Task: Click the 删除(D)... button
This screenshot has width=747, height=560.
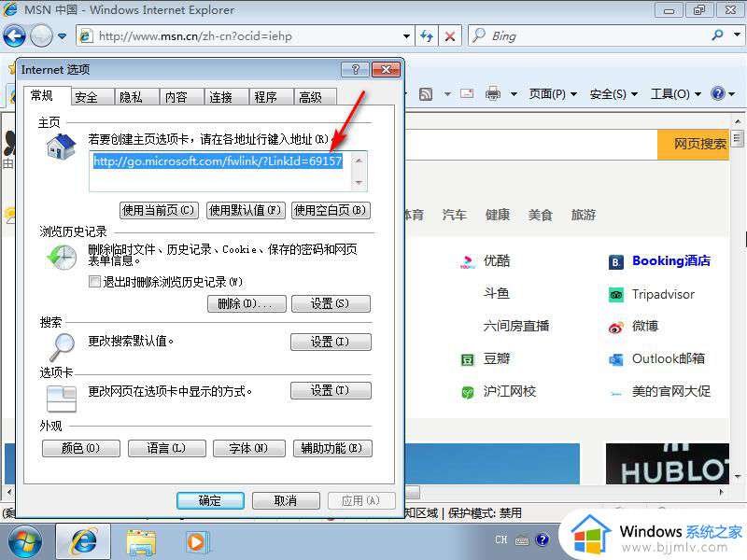Action: [247, 303]
